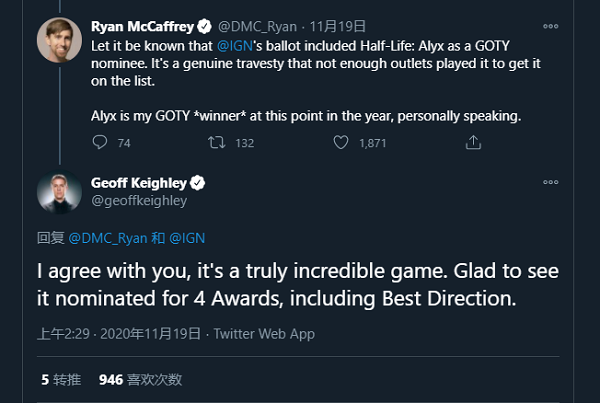
Task: Open more options on Ryan McCaffrey's tweet
Action: tap(551, 24)
